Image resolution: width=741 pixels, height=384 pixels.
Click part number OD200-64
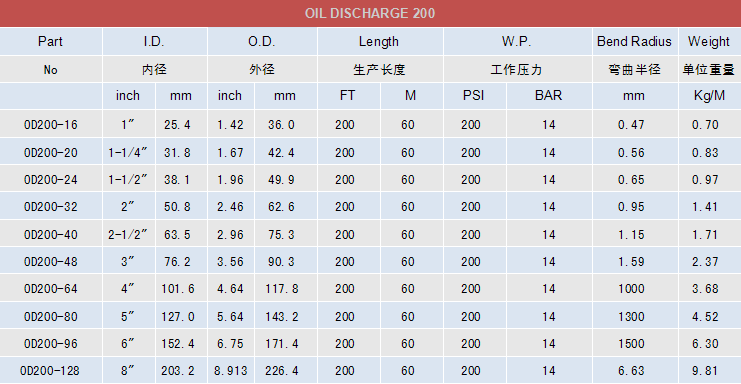coord(51,289)
